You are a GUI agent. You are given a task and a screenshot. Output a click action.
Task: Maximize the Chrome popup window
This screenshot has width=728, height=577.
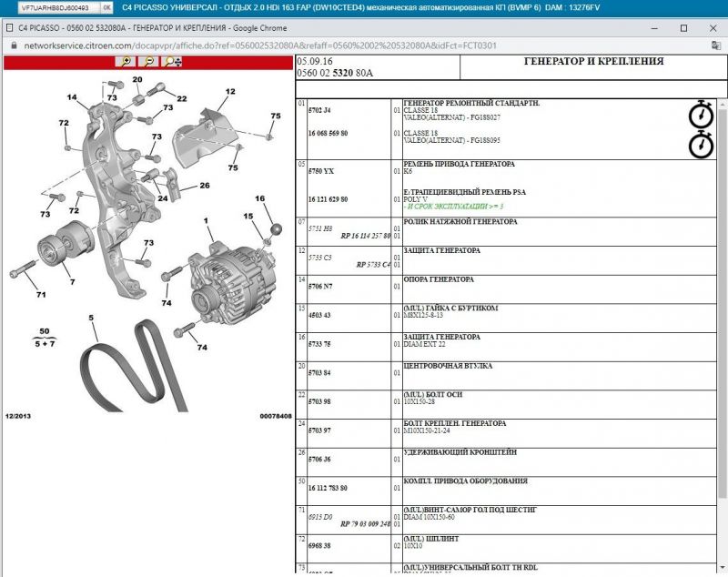pos(683,28)
